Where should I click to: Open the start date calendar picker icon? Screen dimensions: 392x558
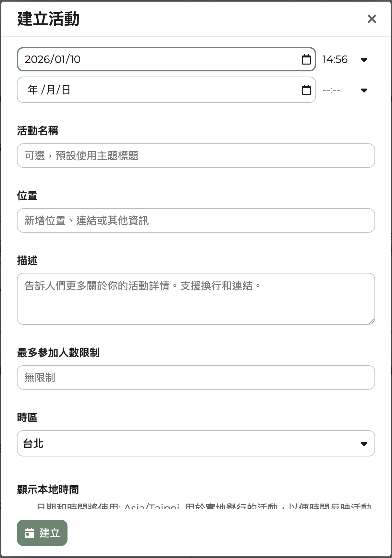pos(306,59)
